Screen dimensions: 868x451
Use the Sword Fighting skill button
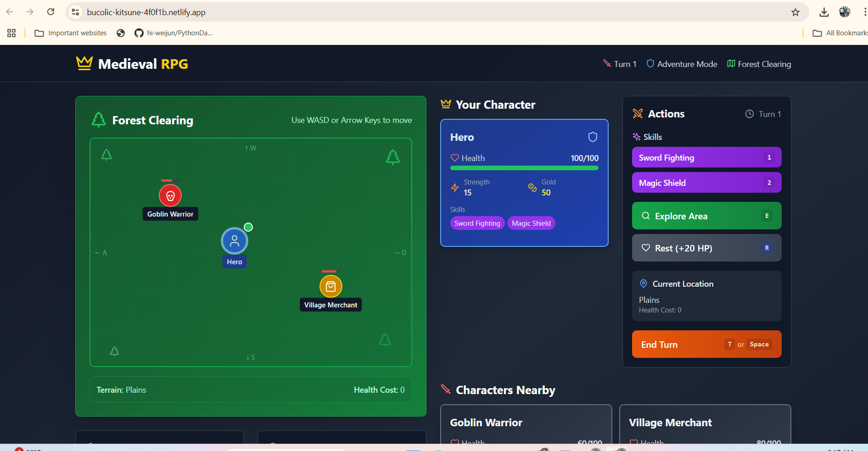coord(706,157)
